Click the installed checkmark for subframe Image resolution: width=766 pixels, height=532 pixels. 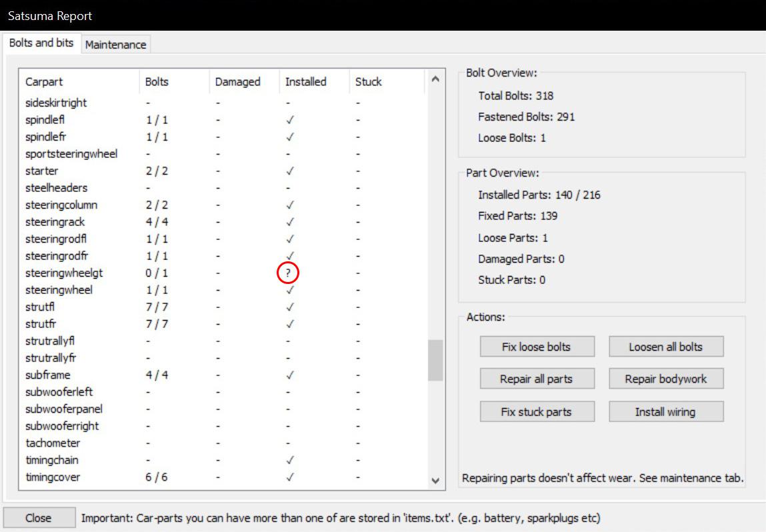[x=290, y=375]
